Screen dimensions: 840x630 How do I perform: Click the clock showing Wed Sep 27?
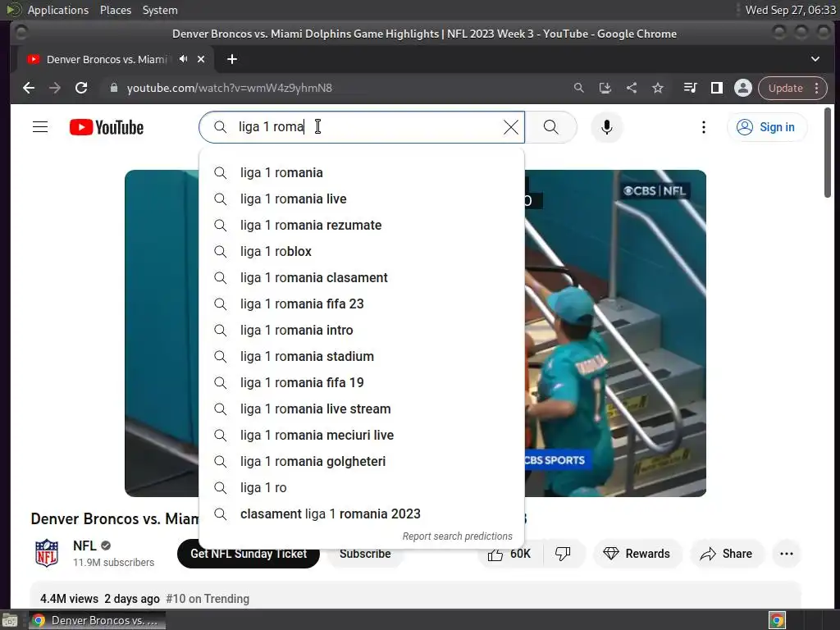click(790, 10)
